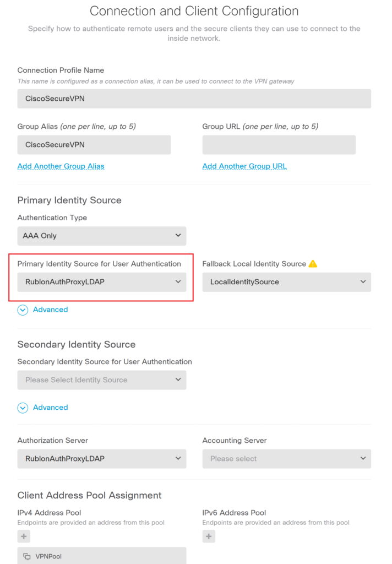Click Add Another Group Alias link
This screenshot has width=392, height=564.
(61, 166)
